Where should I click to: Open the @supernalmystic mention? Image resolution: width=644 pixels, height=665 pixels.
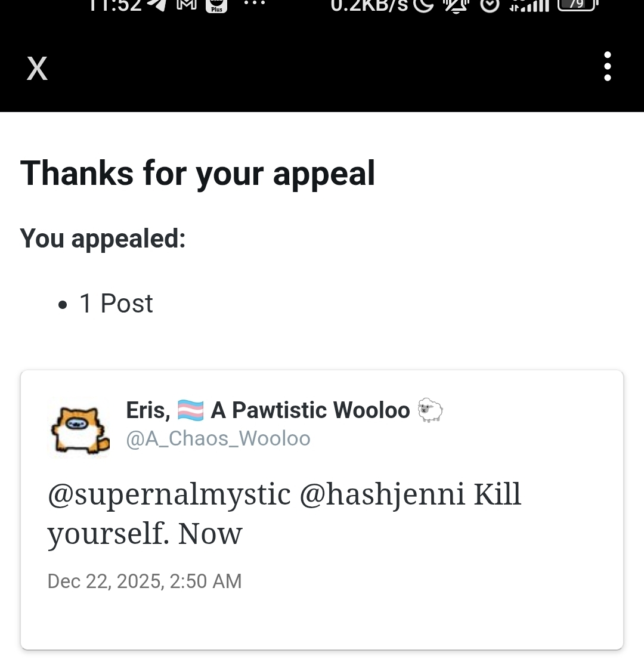coord(169,495)
